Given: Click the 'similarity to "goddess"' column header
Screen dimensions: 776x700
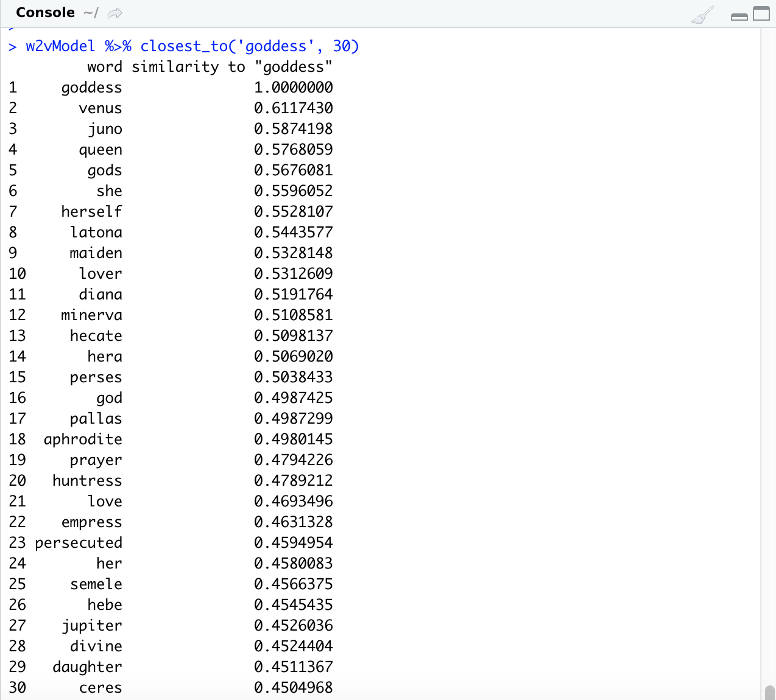Looking at the screenshot, I should pos(232,67).
